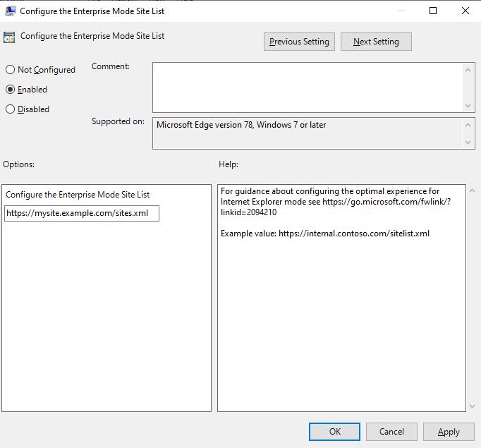Screen dimensions: 481x448
Task: Close the dialog with X button
Action: 465,11
